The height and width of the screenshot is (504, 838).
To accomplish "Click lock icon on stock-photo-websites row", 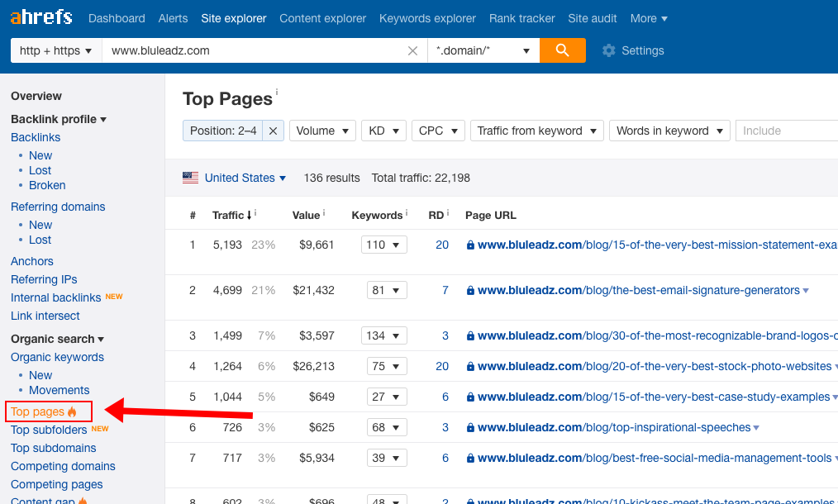I will click(470, 366).
